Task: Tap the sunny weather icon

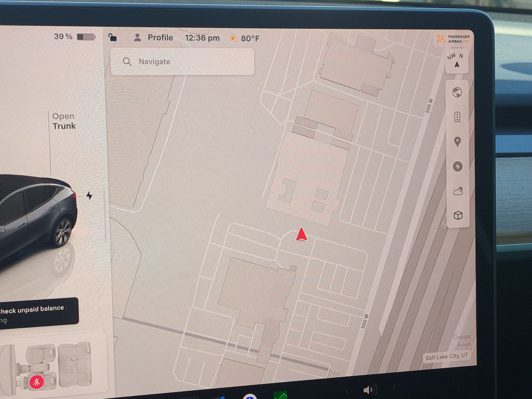Action: click(233, 38)
